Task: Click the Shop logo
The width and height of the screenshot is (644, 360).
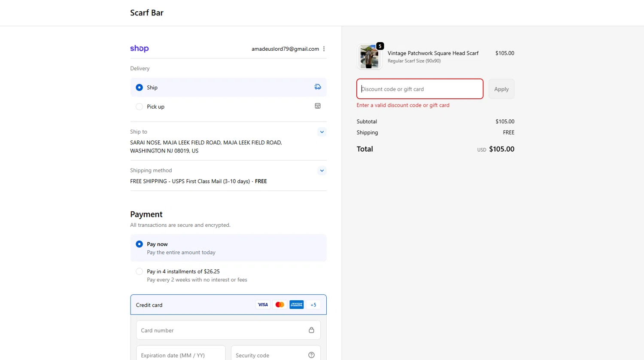Action: point(140,49)
